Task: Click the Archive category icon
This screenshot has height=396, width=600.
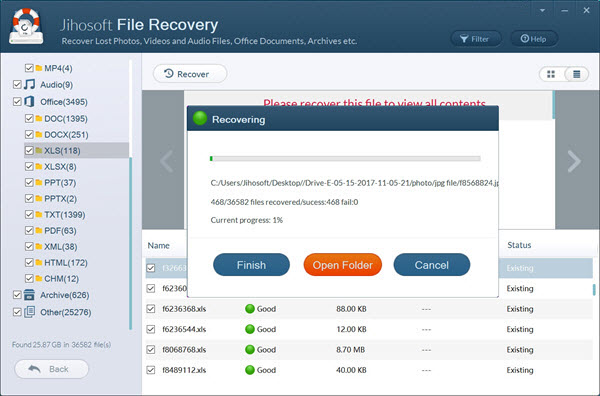Action: 29,295
